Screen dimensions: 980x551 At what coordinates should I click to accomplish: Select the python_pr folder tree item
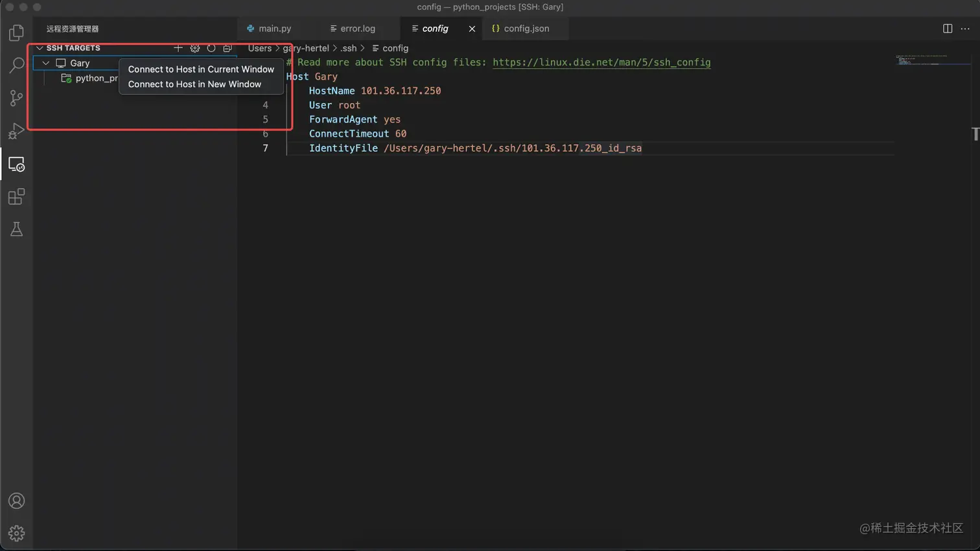click(97, 78)
